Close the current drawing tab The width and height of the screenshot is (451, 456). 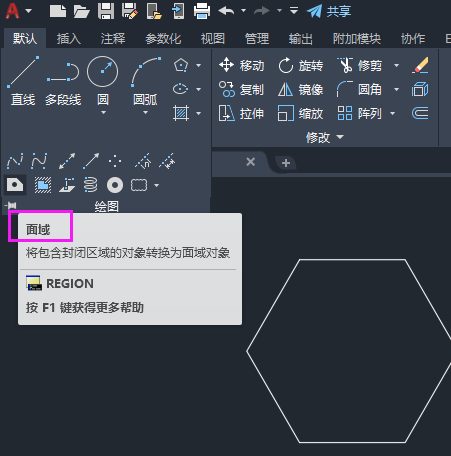pos(250,162)
